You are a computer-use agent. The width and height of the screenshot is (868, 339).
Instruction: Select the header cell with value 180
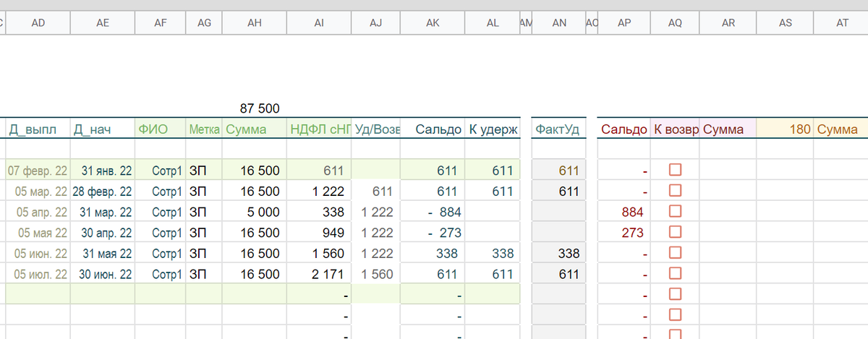(786, 129)
